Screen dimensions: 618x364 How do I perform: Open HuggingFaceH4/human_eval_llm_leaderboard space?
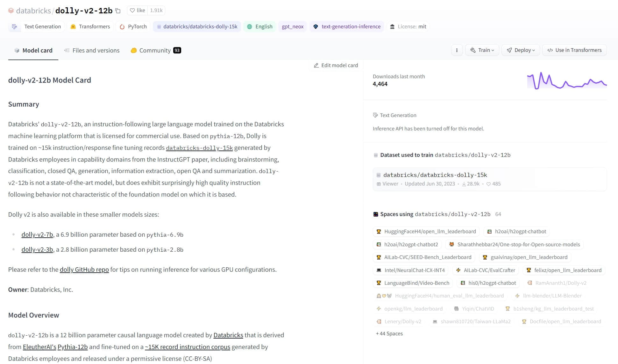click(x=440, y=296)
